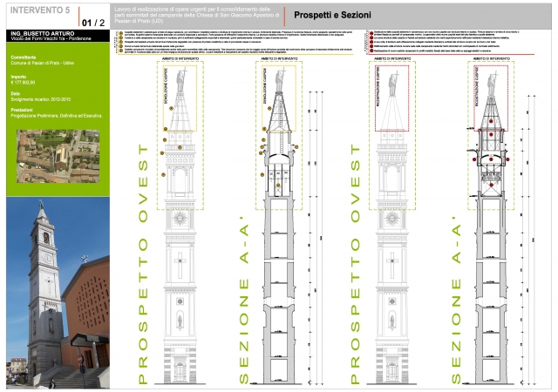Click the '01 / 2' page number
558x392 pixels.
[92, 22]
